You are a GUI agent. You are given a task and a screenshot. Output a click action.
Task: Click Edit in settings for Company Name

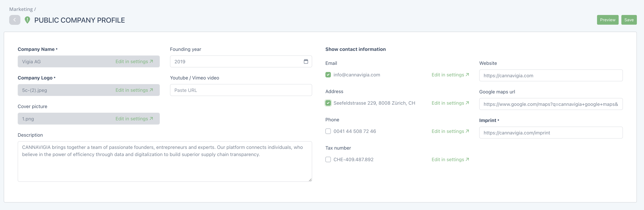pos(134,61)
